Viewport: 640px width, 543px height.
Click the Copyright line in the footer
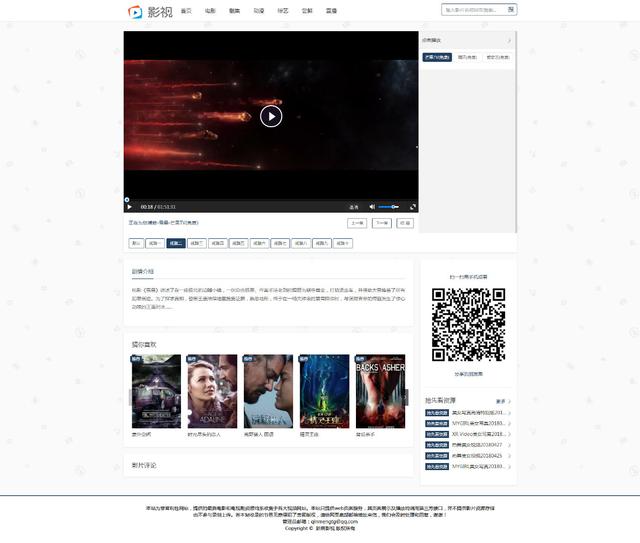(320, 528)
